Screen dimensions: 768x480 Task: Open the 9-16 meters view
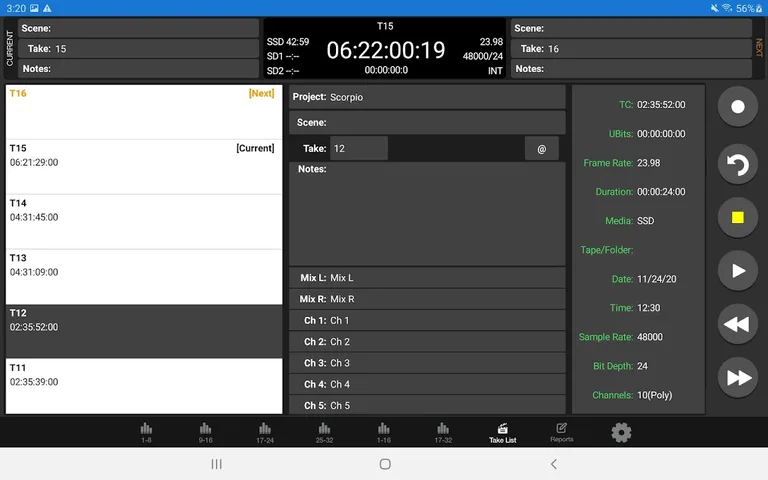tap(205, 432)
